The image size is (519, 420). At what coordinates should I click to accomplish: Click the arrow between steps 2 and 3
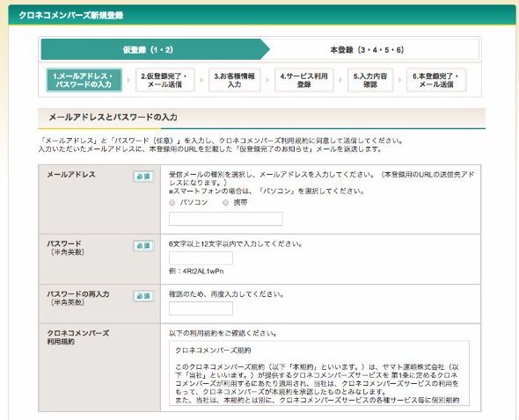click(201, 80)
